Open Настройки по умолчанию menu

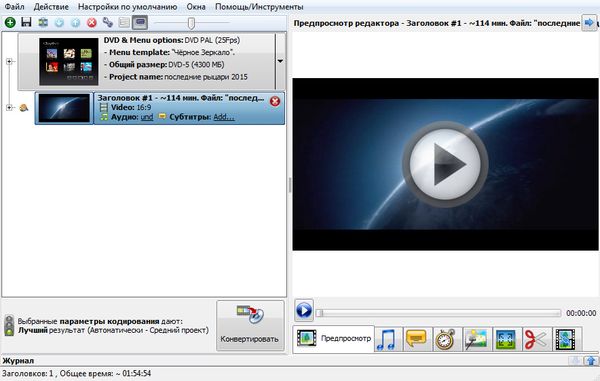(127, 7)
